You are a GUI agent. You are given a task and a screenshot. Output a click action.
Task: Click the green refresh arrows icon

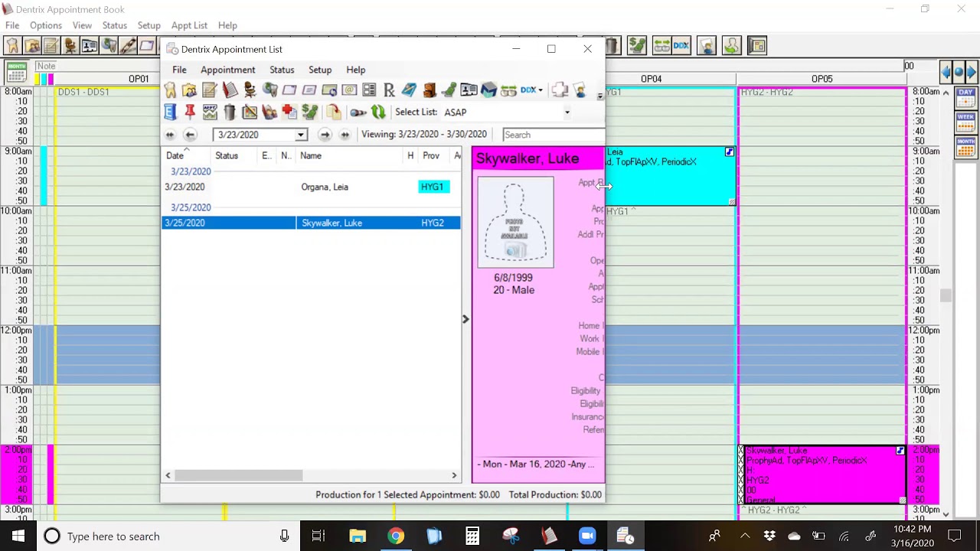378,112
